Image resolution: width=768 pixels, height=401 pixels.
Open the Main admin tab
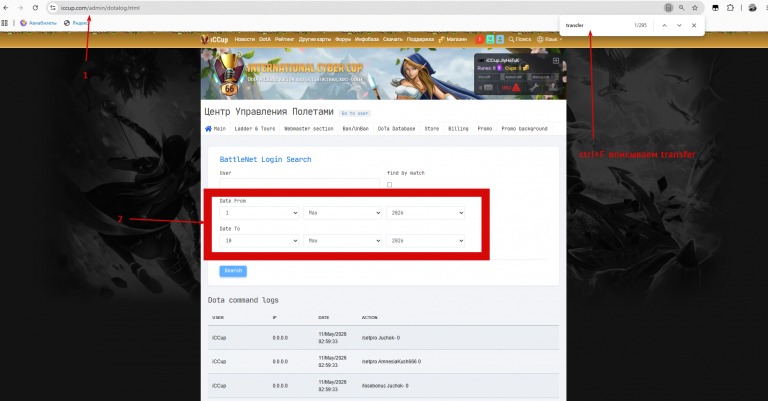(x=216, y=129)
